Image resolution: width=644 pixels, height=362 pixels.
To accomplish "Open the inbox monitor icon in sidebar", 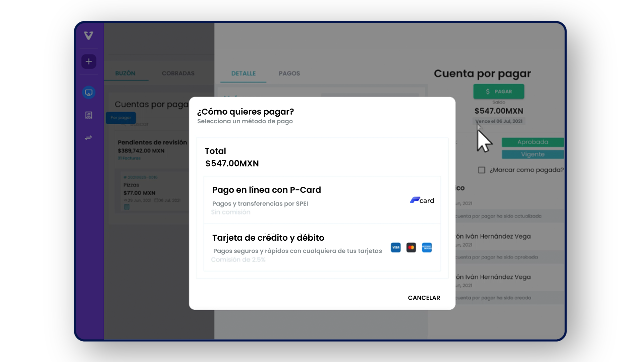I will (x=89, y=93).
